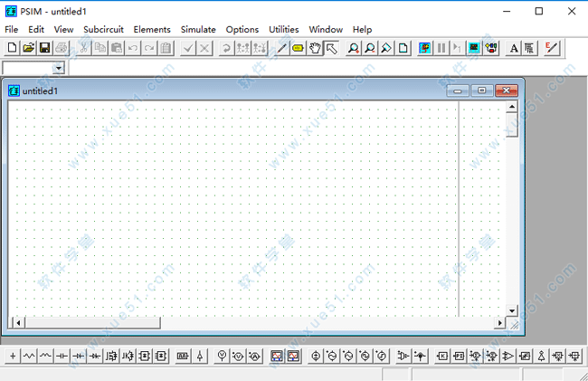Click the horizontal scrollbar left arrow
Screen dimensions: 588x381
tap(18, 322)
